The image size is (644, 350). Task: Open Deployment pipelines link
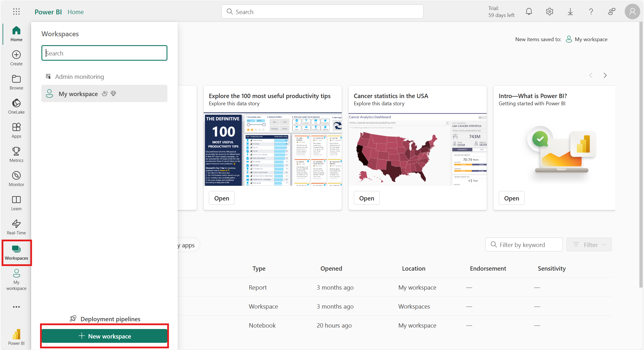point(110,319)
